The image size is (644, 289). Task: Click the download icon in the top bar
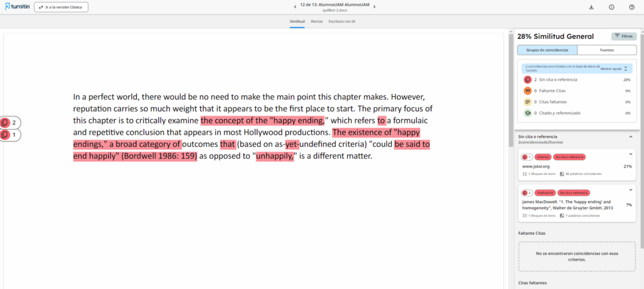coord(591,7)
